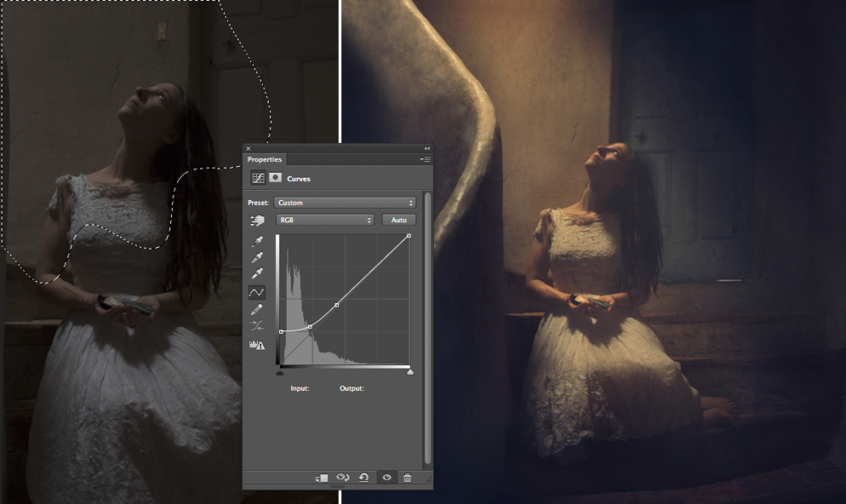Collapse panel using double-arrow icon
The width and height of the screenshot is (846, 504).
coord(427,149)
